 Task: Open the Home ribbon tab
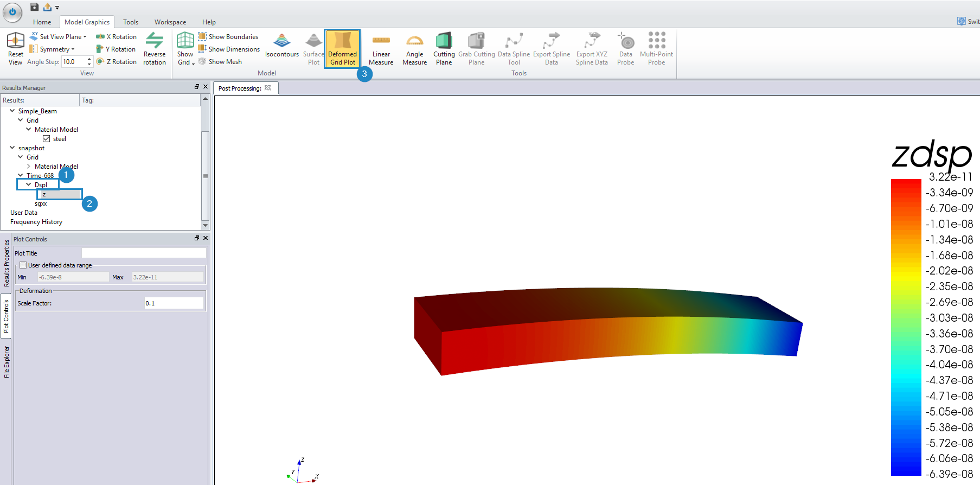pyautogui.click(x=42, y=22)
